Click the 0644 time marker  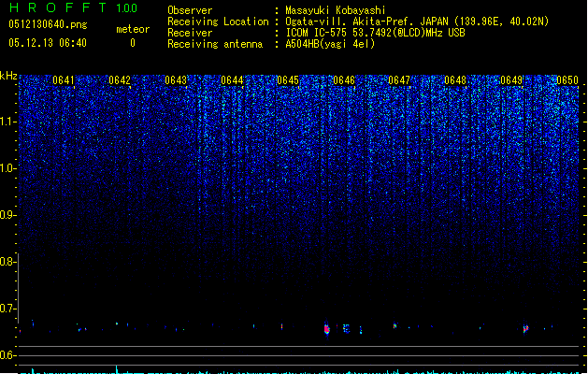coord(232,80)
